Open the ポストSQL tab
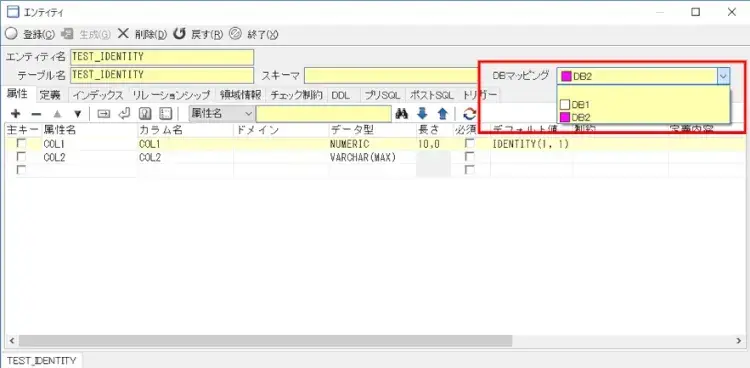The height and width of the screenshot is (368, 750). (x=431, y=95)
